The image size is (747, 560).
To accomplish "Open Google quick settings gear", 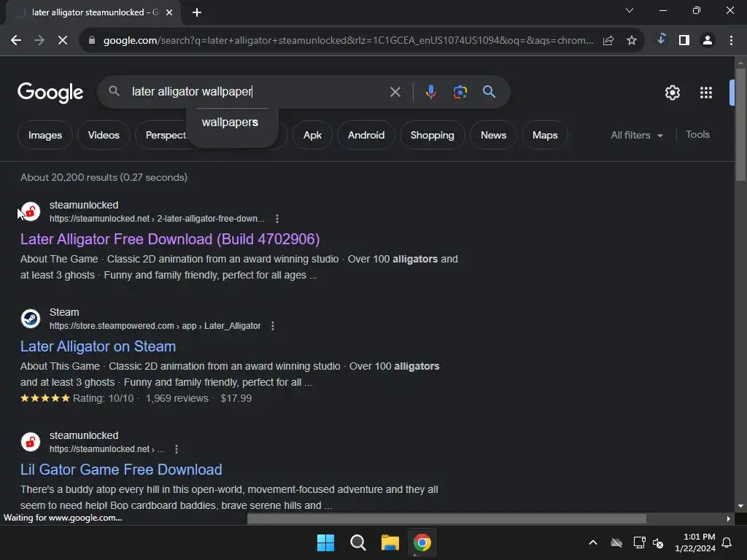I will tap(672, 93).
